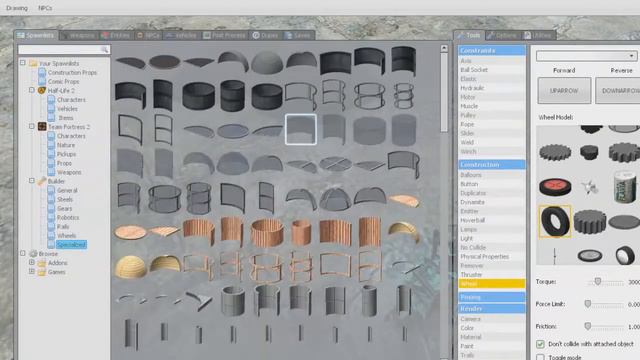Open the Dupes tab
This screenshot has width=640, height=360.
pos(265,36)
